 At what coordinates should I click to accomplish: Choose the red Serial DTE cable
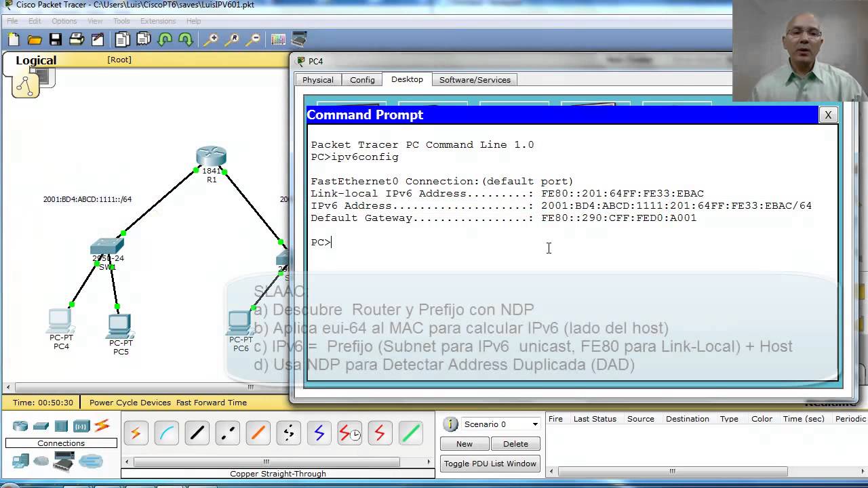point(380,432)
